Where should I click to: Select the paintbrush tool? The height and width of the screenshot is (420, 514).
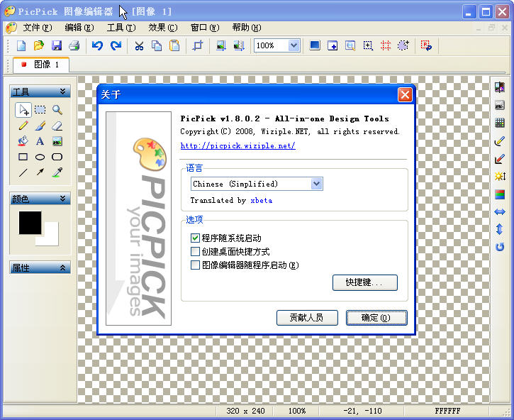coord(40,126)
